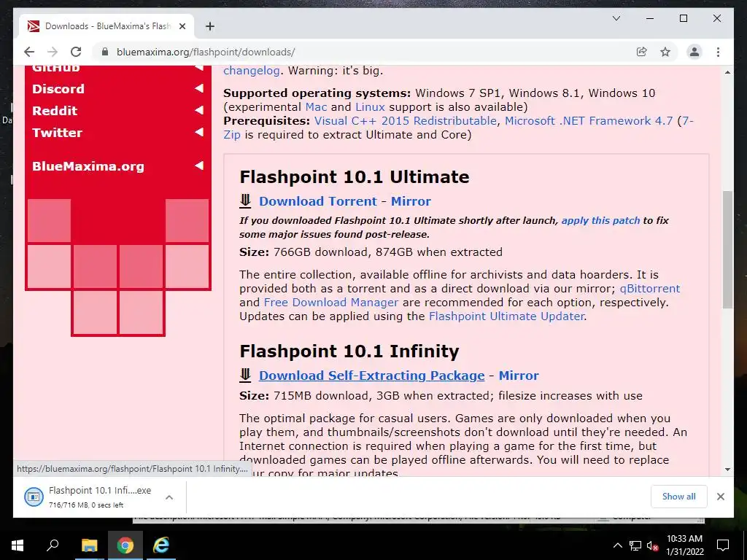Click the Chrome taskbar icon
The image size is (747, 560).
(125, 545)
